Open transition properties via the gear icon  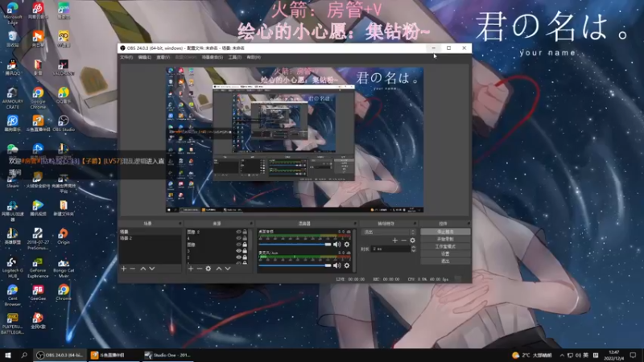(x=412, y=241)
